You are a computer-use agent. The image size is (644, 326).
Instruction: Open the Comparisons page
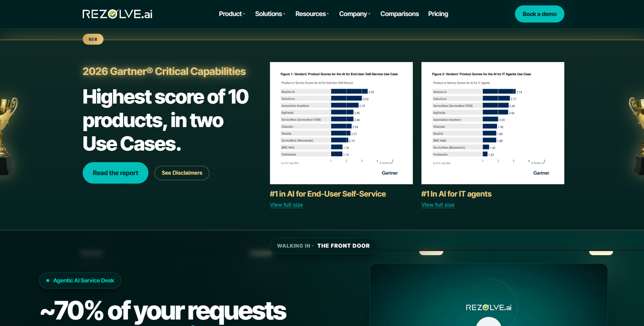pos(400,14)
